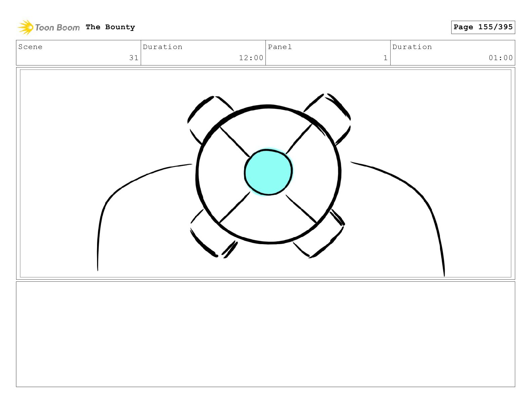
Task: Select the Scene label
Action: tap(31, 47)
